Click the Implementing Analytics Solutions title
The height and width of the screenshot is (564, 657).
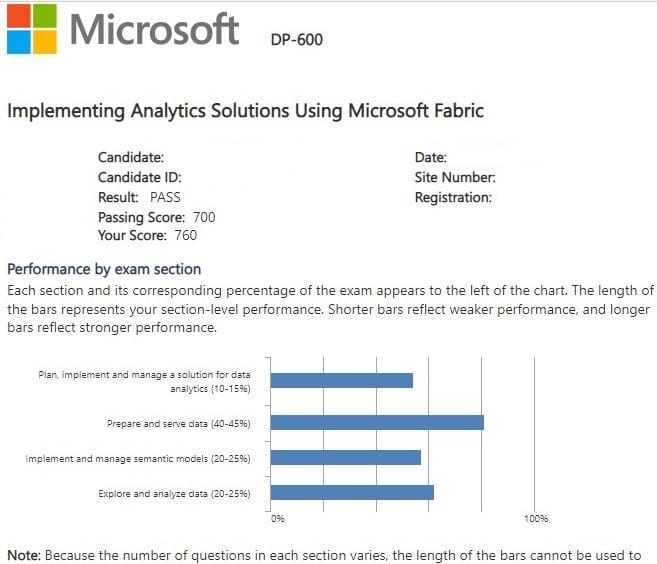click(x=245, y=111)
